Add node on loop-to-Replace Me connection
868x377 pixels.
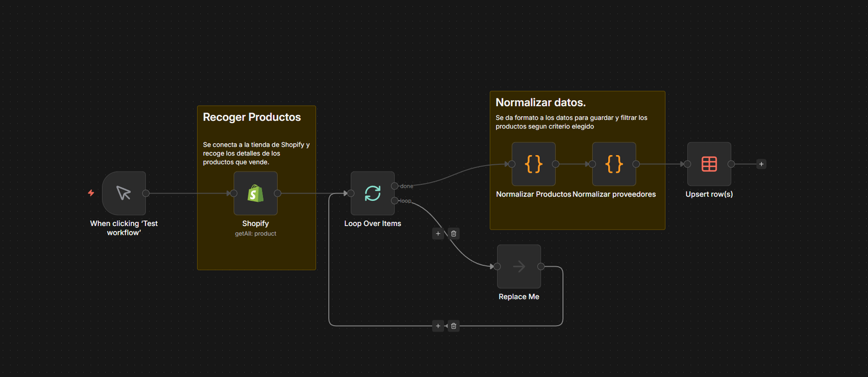[x=438, y=234]
